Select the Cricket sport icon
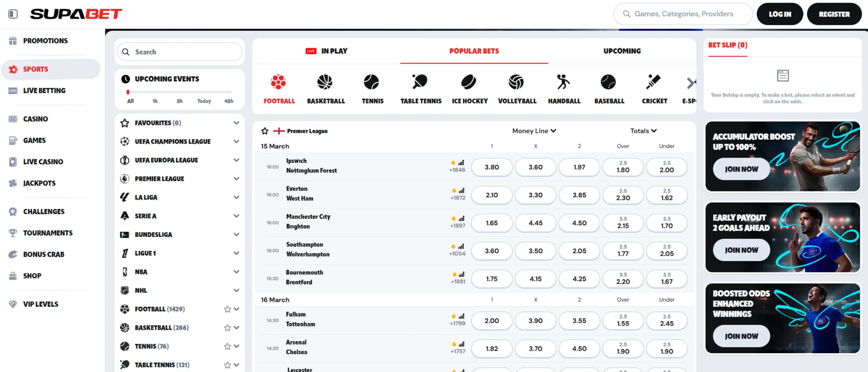Image resolution: width=868 pixels, height=372 pixels. pos(654,82)
